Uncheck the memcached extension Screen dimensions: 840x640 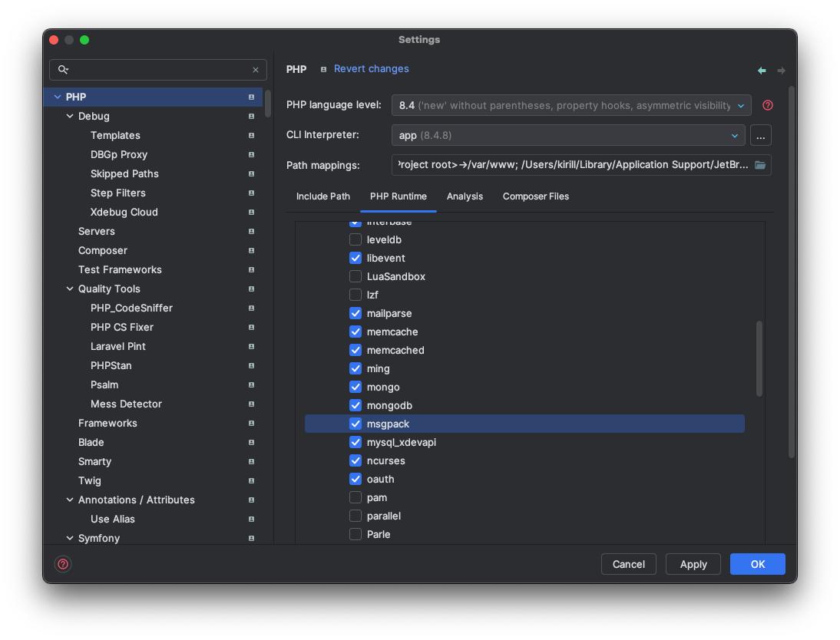(x=356, y=350)
